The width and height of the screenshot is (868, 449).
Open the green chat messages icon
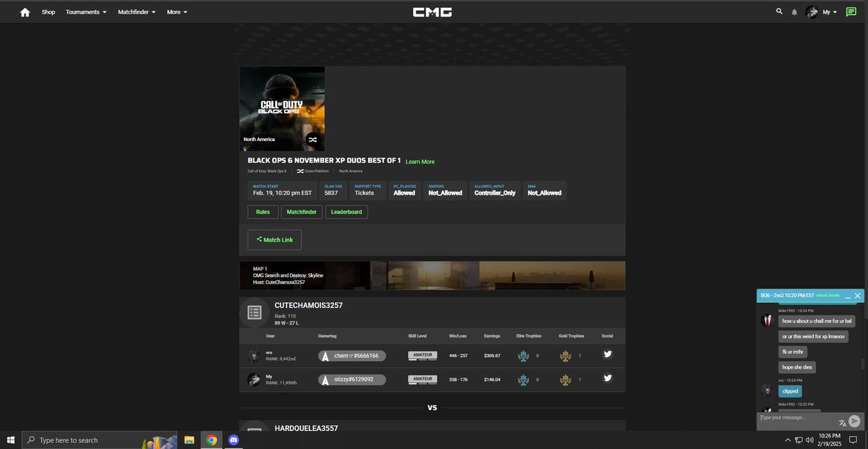click(x=851, y=12)
